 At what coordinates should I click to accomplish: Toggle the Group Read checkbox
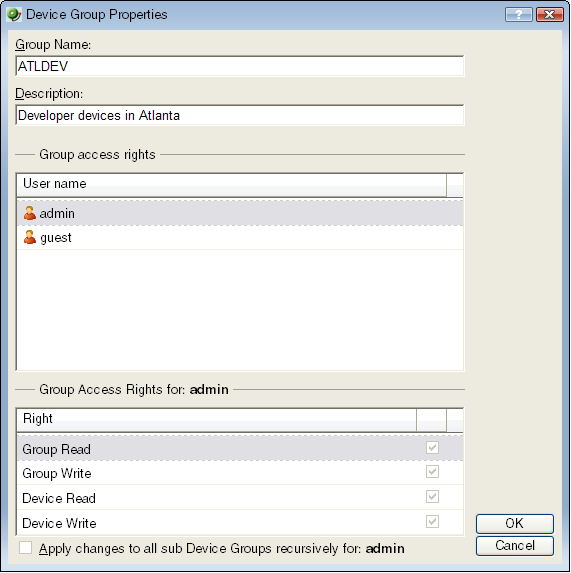[x=432, y=448]
